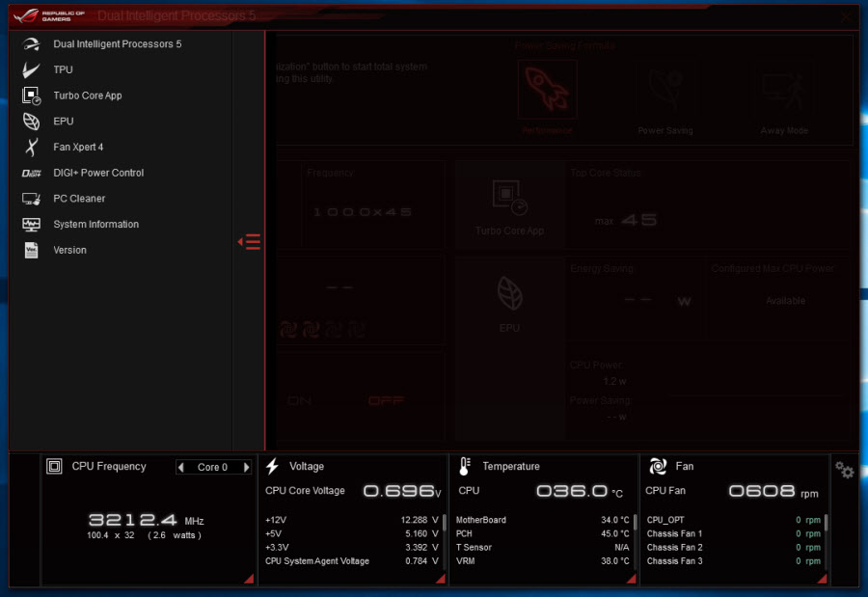Open the EPU leaf icon in the side menu
This screenshot has width=868, height=597.
tap(31, 122)
